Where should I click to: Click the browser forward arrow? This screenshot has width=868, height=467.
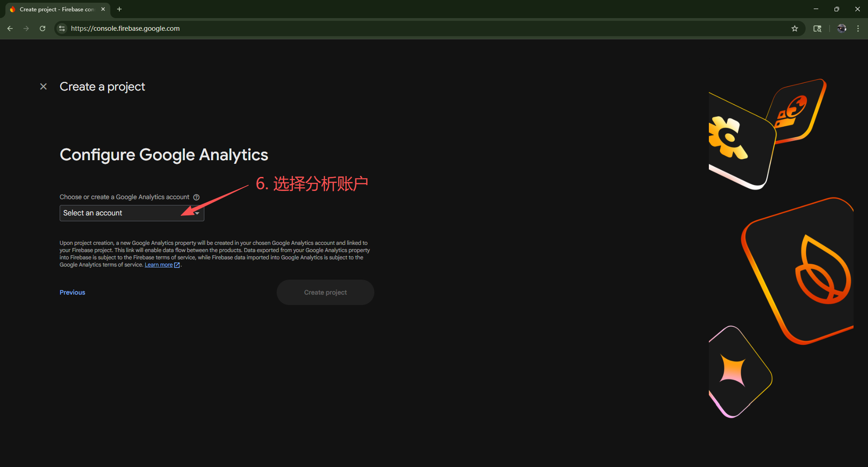[26, 29]
